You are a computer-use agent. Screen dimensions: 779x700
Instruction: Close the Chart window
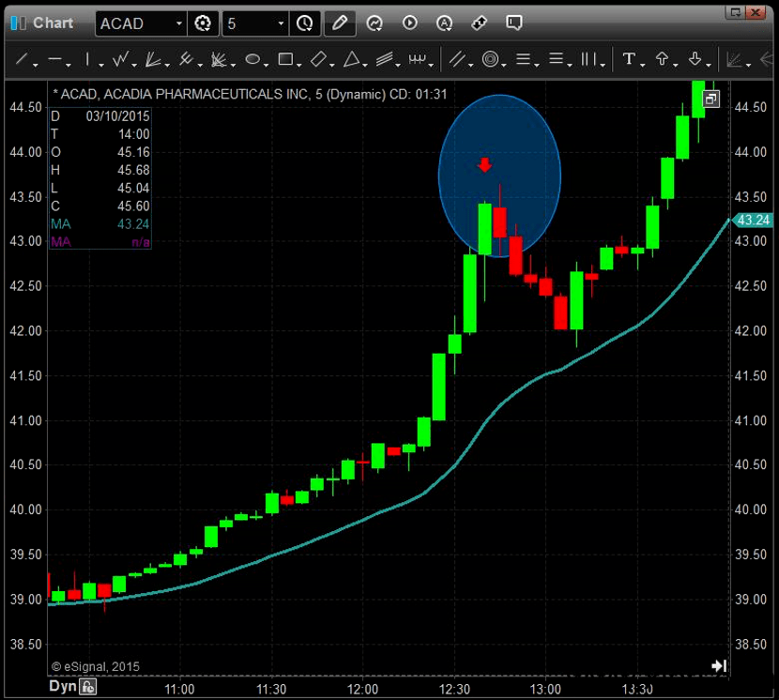[756, 12]
